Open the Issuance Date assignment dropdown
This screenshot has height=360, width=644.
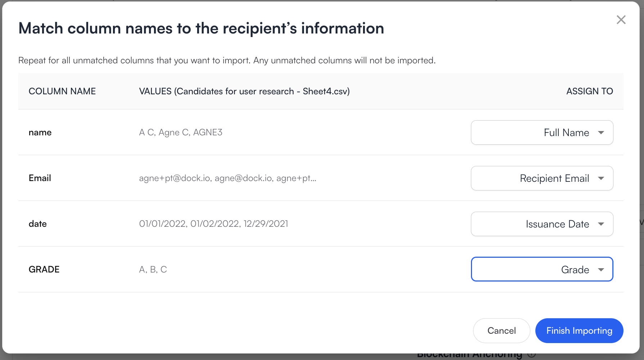[x=541, y=224]
